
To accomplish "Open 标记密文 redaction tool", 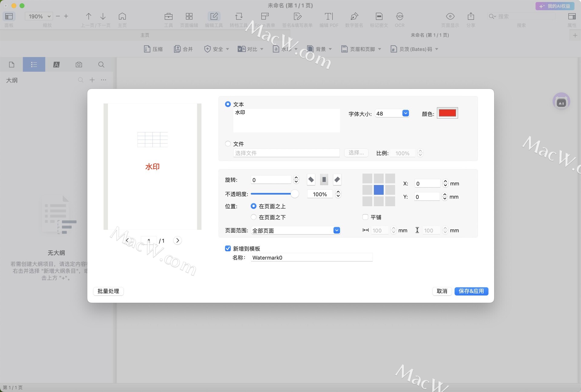I will pos(379,16).
